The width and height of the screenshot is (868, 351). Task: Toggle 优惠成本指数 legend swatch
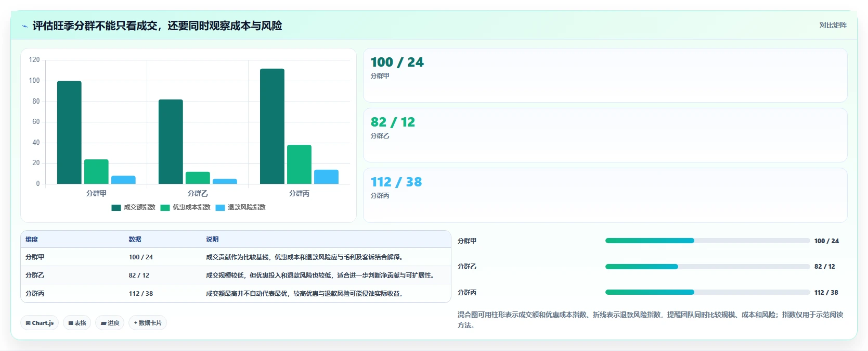pos(165,207)
